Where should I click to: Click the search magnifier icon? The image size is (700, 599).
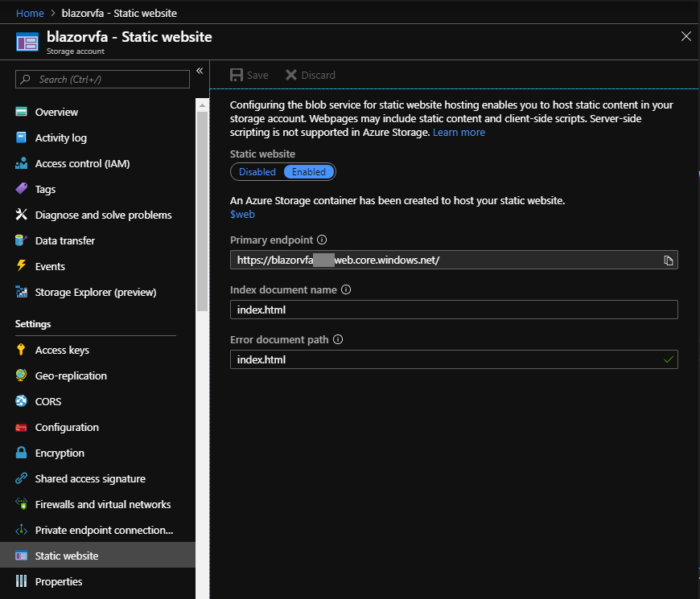26,79
